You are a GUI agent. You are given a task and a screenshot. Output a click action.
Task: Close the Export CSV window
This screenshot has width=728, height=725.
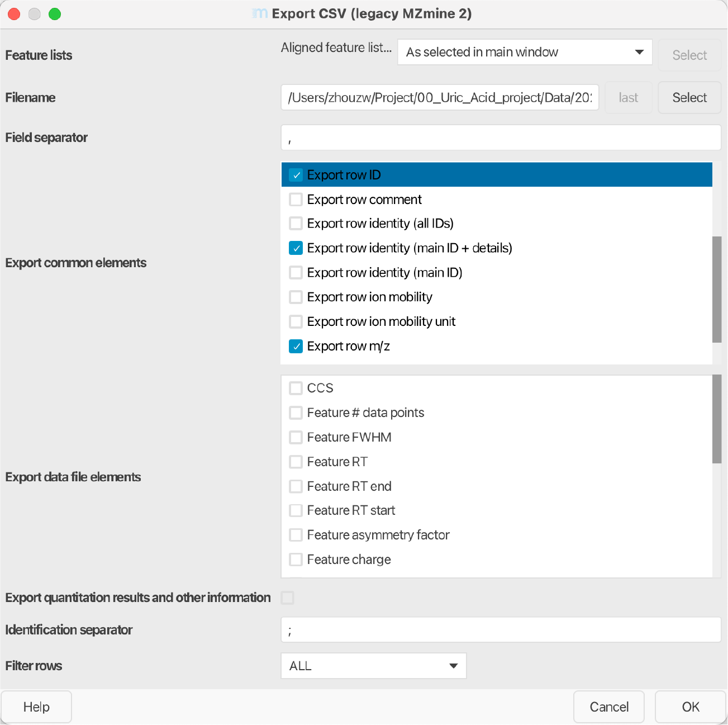15,14
